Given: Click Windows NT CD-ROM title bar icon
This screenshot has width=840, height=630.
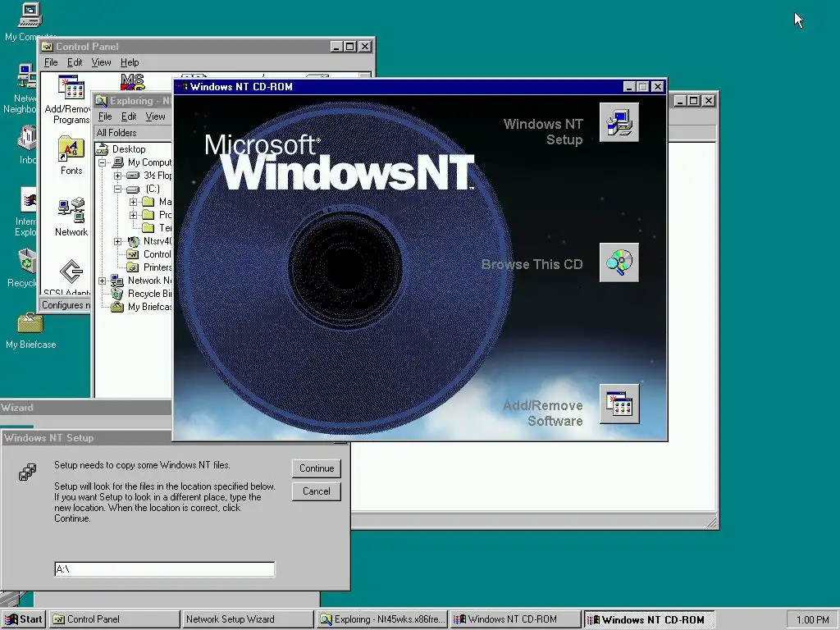Looking at the screenshot, I should (182, 87).
